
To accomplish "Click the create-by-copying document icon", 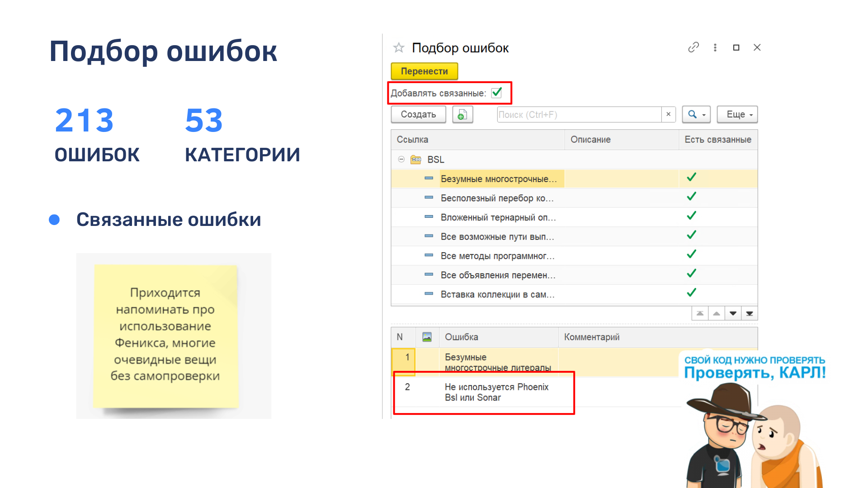I will click(462, 115).
